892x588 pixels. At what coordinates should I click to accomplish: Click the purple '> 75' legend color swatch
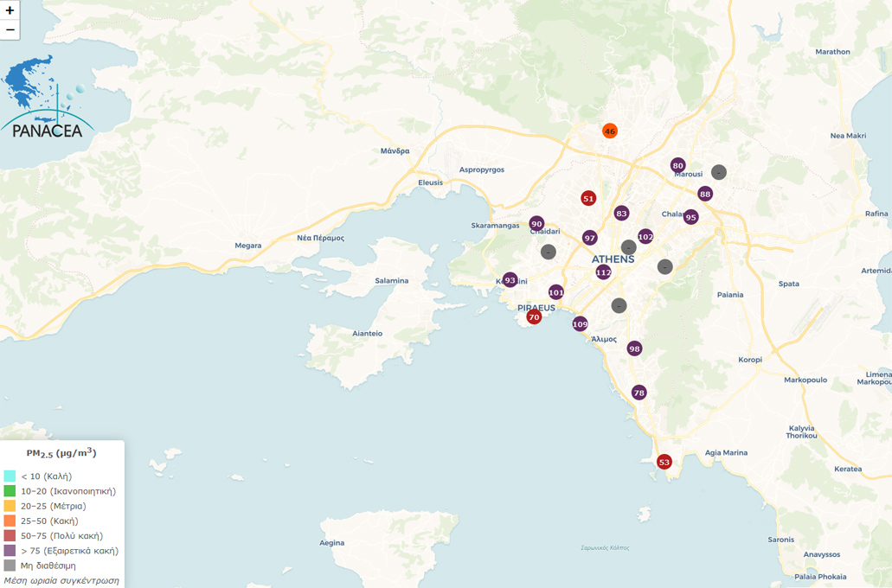coord(10,550)
